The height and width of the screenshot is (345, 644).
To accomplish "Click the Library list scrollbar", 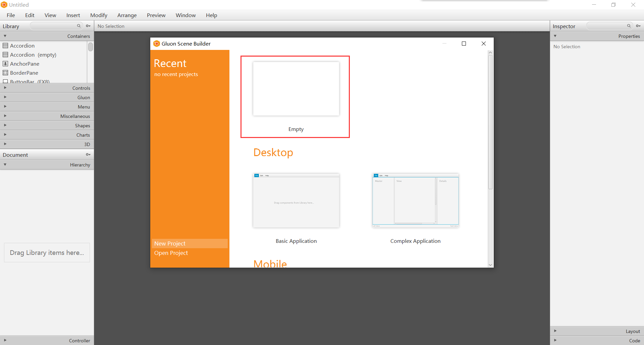I will click(91, 47).
